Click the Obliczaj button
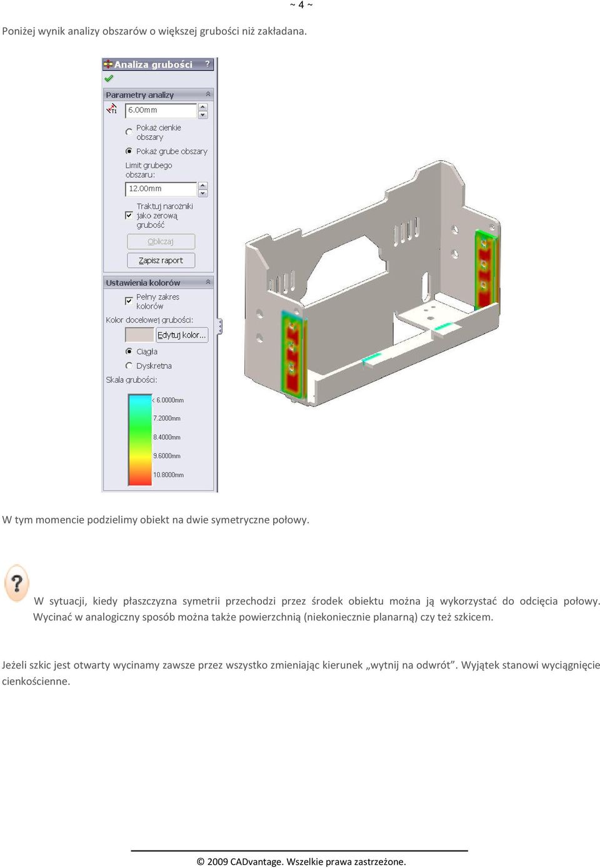This screenshot has height=868, width=600. click(161, 241)
